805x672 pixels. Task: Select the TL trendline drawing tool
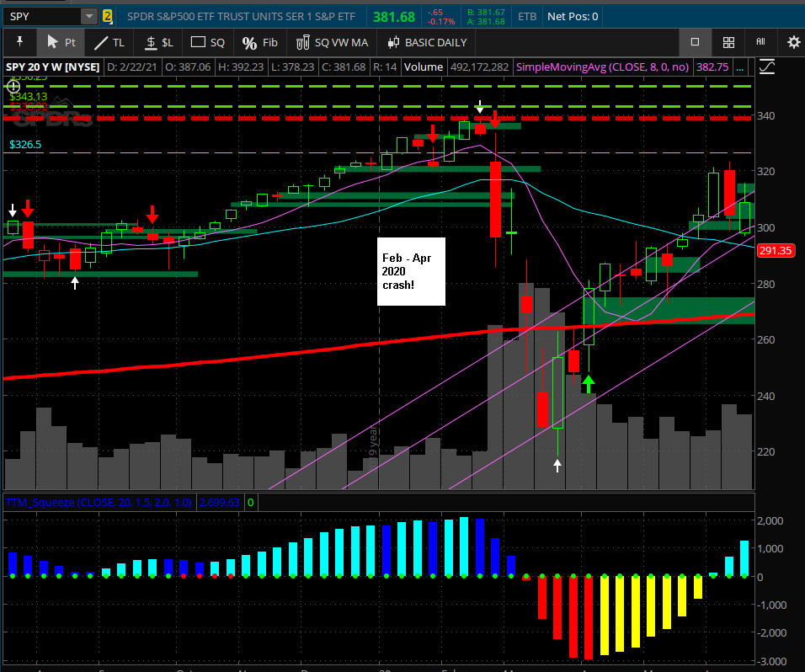coord(109,43)
